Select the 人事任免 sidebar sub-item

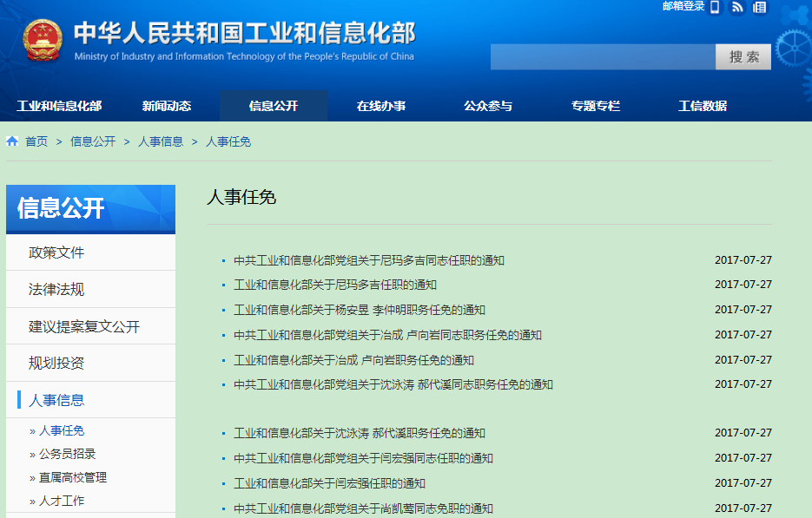click(62, 430)
